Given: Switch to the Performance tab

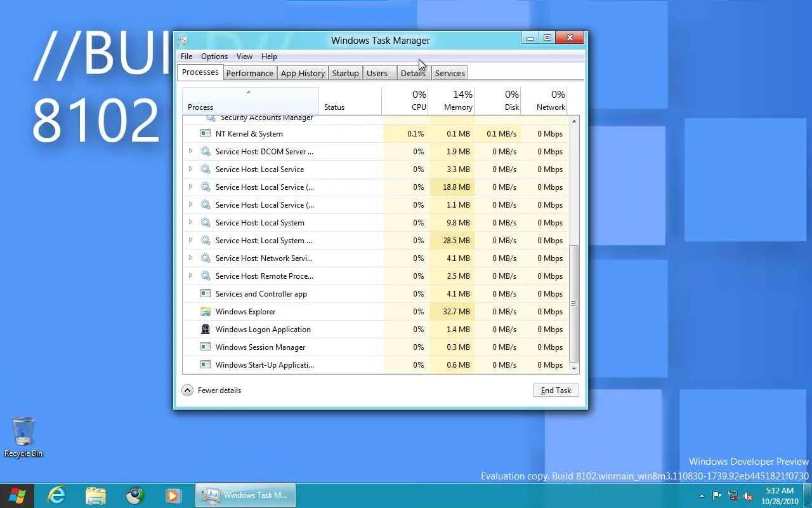Looking at the screenshot, I should click(x=250, y=73).
